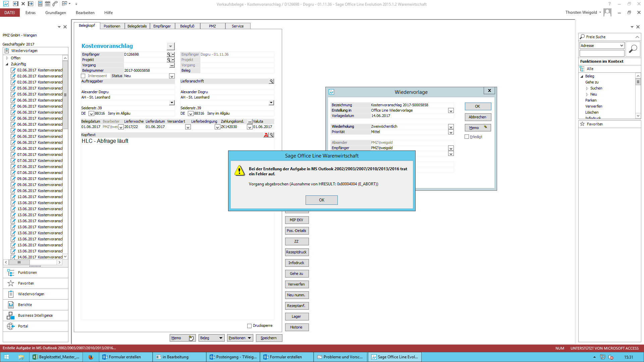Open the Wiederholung dropdown
Image resolution: width=644 pixels, height=362 pixels.
point(451,127)
